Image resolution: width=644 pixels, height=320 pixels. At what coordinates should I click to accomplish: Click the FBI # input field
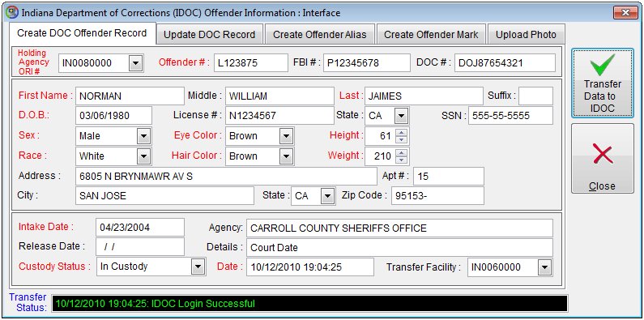click(x=367, y=63)
